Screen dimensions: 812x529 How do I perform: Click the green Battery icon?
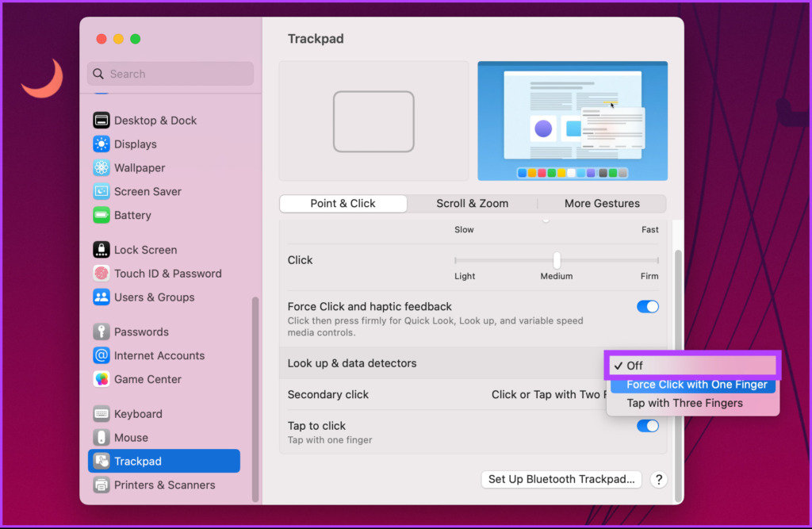tap(101, 215)
